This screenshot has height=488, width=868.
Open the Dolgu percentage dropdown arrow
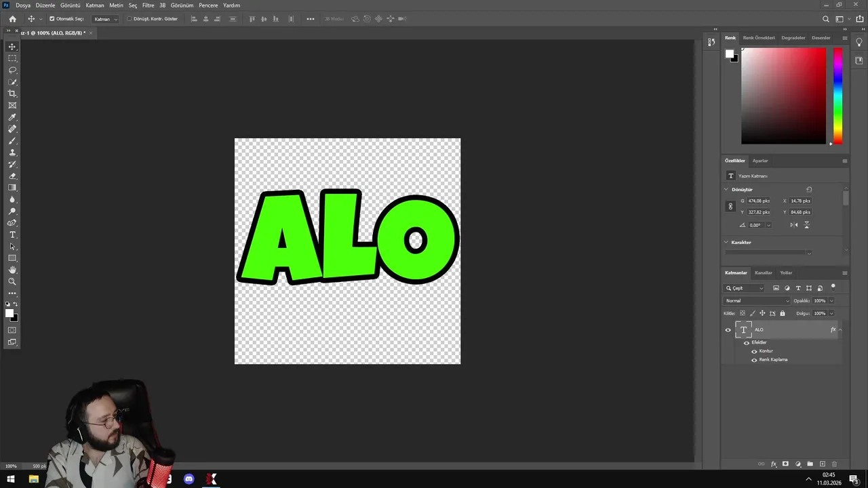click(831, 313)
